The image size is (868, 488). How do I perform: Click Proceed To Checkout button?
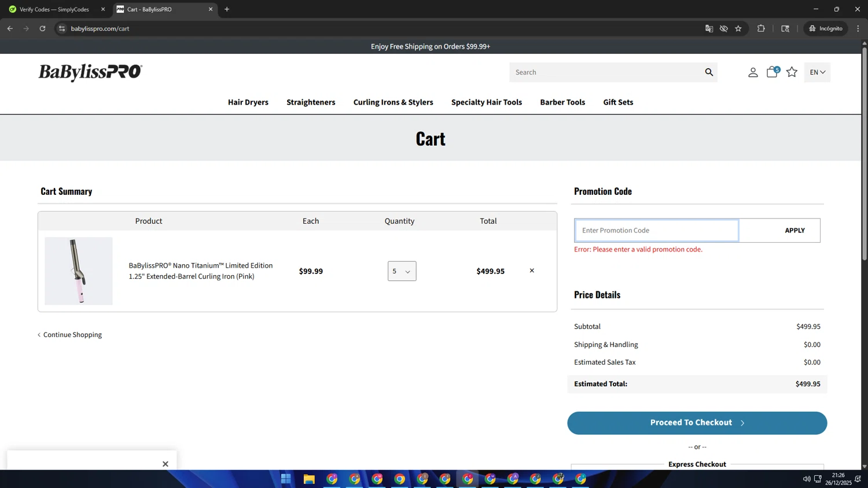point(697,423)
